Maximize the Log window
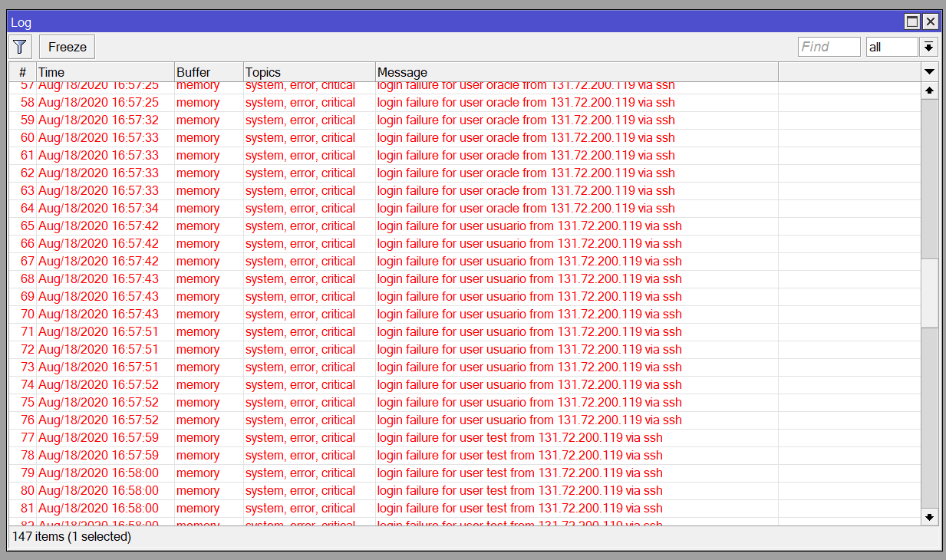The width and height of the screenshot is (946, 560). 912,21
